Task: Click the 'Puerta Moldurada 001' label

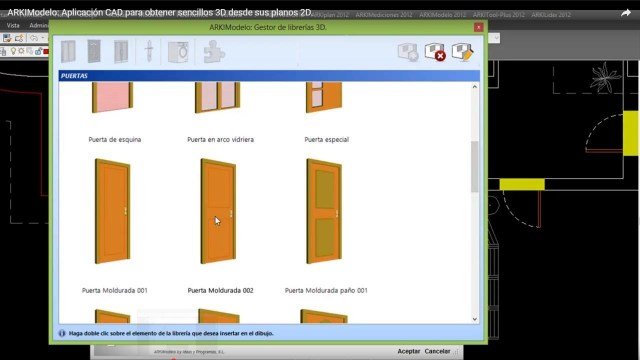Action: [x=115, y=291]
